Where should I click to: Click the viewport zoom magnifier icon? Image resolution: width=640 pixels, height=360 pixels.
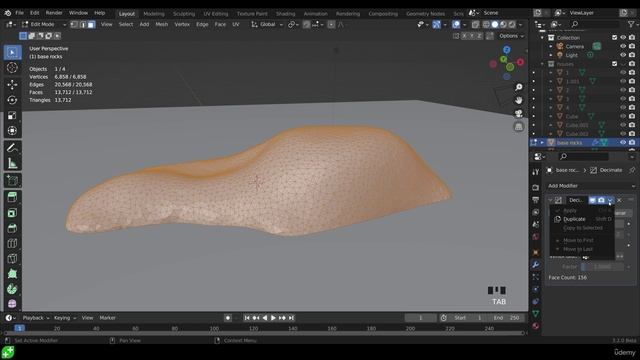[x=518, y=87]
